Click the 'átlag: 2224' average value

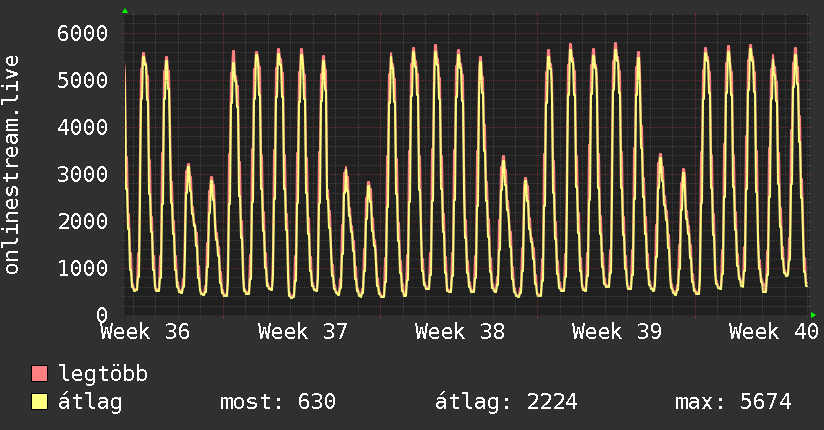[x=506, y=403]
